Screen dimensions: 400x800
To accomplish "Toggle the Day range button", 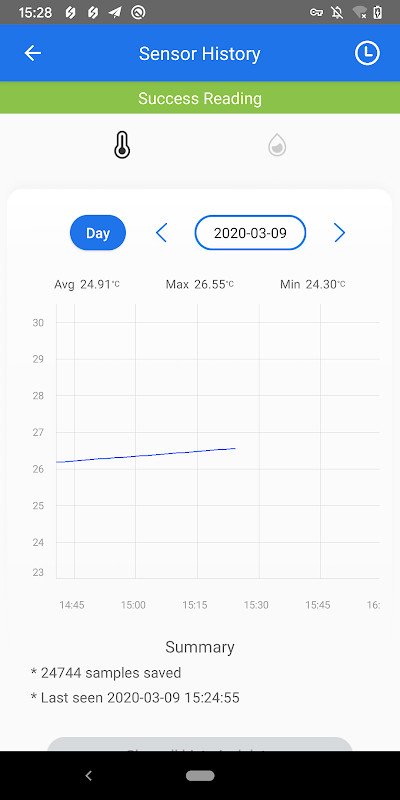I will [98, 233].
